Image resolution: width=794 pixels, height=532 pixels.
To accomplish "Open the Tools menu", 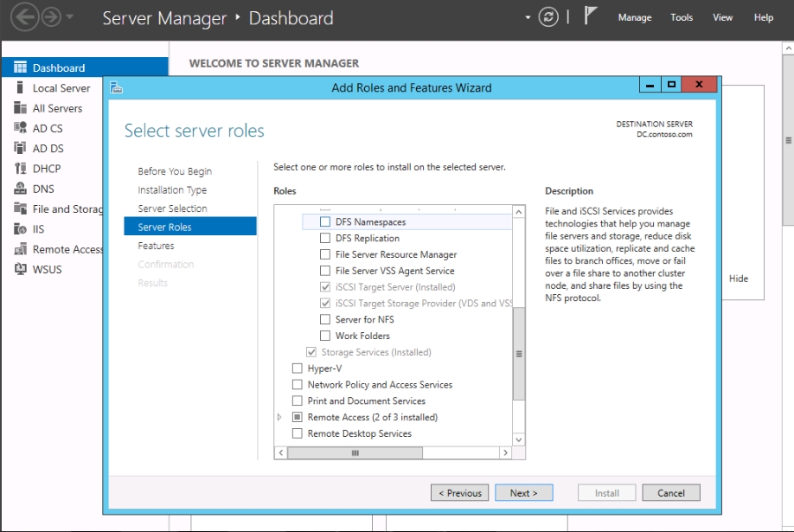I will (x=682, y=17).
